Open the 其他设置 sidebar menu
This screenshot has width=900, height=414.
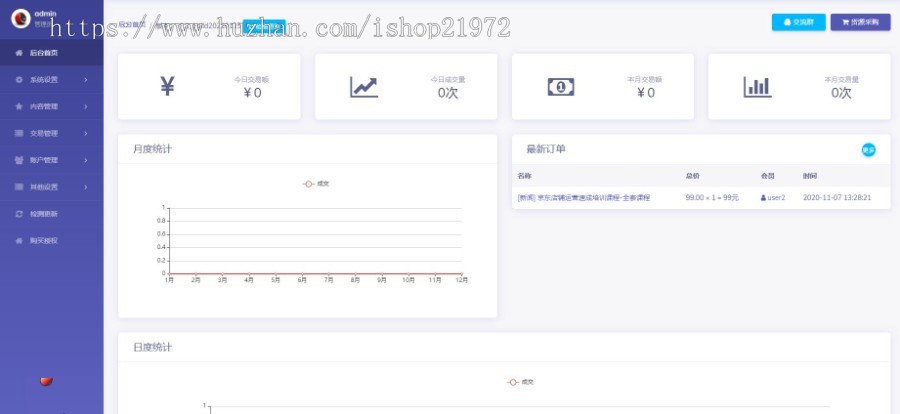[x=52, y=187]
